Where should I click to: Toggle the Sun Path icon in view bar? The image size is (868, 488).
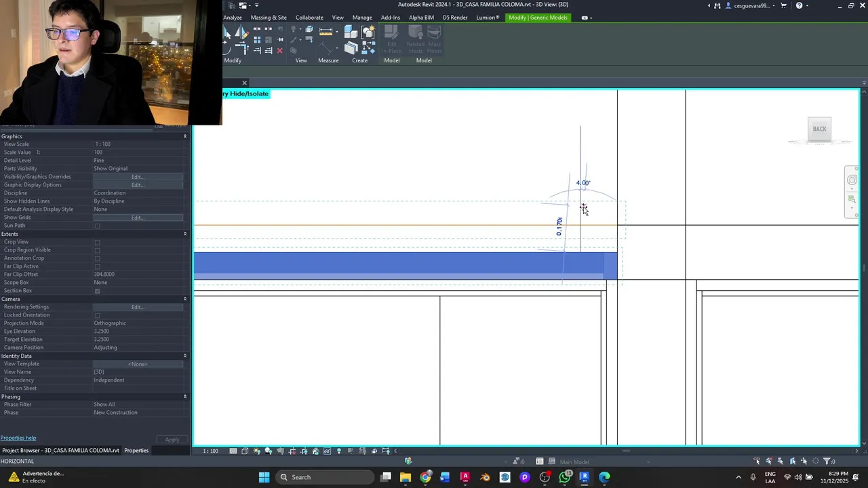coord(256,451)
